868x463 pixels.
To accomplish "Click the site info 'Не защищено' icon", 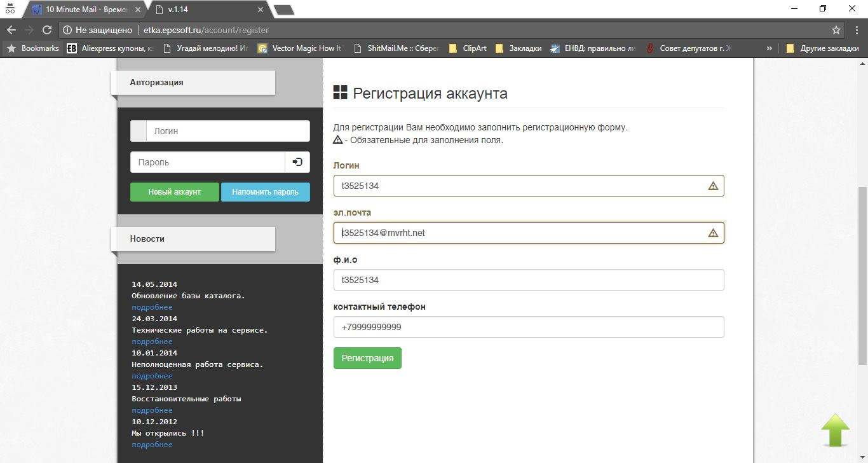I will pos(67,30).
